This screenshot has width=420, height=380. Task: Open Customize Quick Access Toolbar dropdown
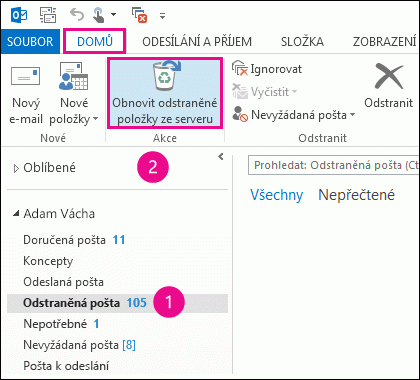[162, 15]
